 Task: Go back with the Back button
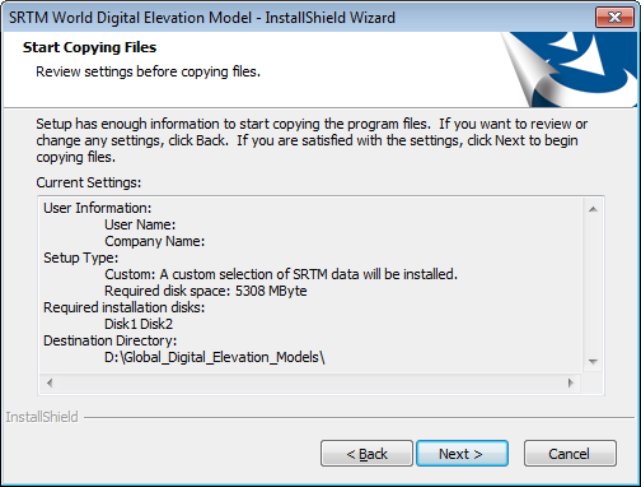coord(366,454)
